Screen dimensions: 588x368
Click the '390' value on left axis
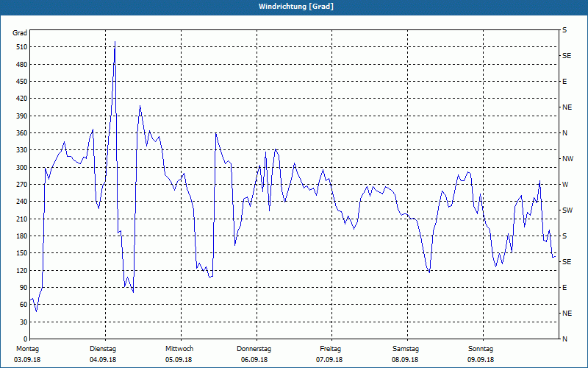point(22,116)
